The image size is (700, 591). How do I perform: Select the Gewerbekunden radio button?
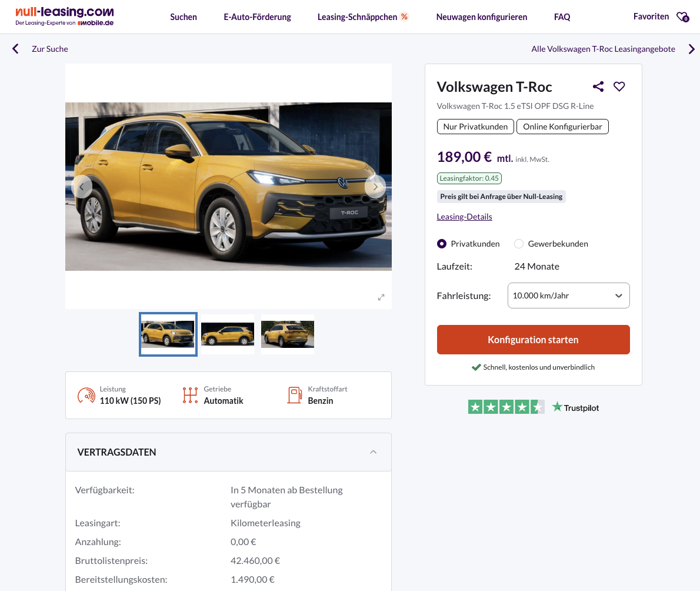[x=519, y=244]
